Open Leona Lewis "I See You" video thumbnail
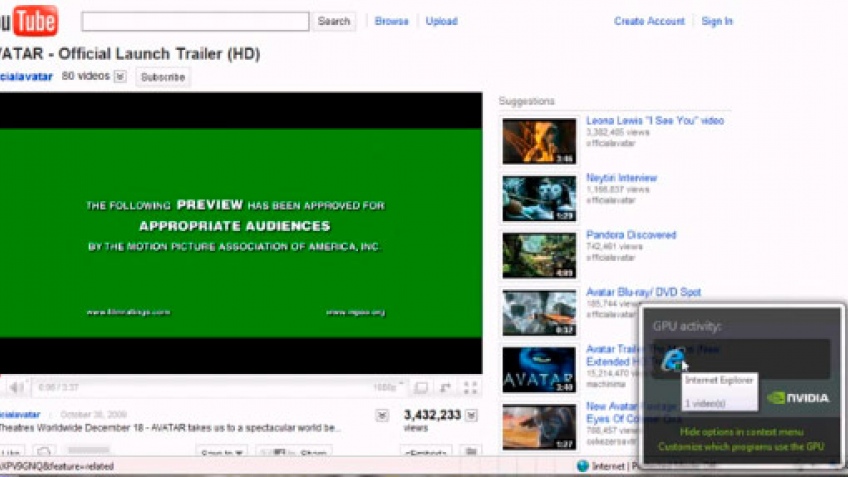 pos(539,141)
